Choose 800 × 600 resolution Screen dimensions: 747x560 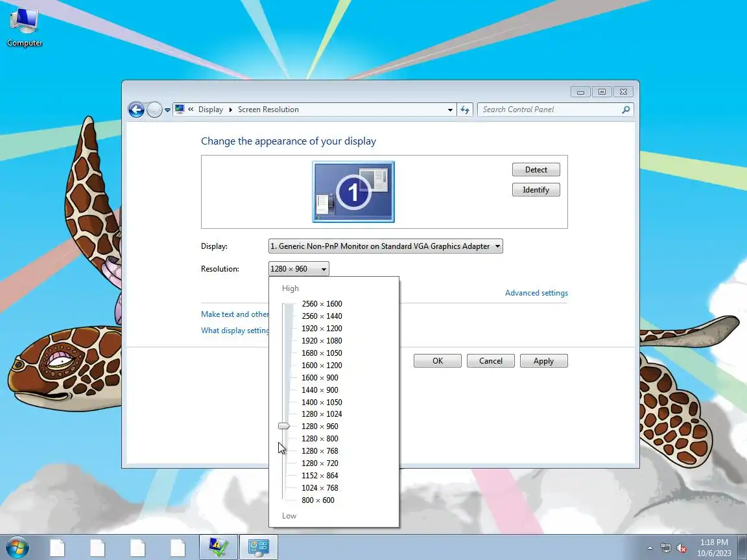[318, 500]
